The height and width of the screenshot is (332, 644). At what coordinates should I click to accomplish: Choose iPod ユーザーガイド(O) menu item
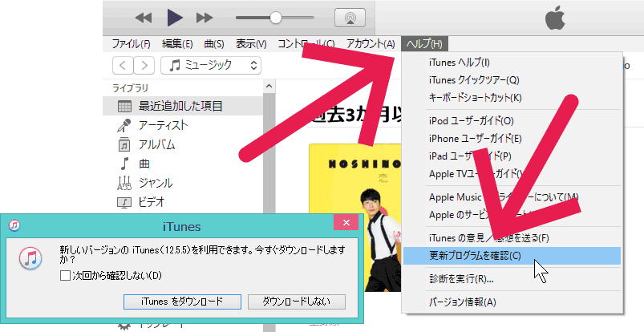click(512, 121)
